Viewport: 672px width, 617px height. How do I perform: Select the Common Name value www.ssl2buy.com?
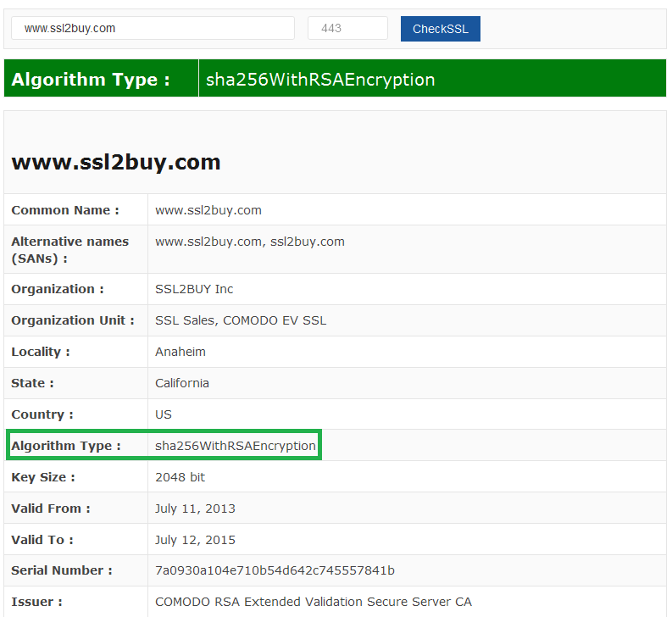tap(208, 210)
